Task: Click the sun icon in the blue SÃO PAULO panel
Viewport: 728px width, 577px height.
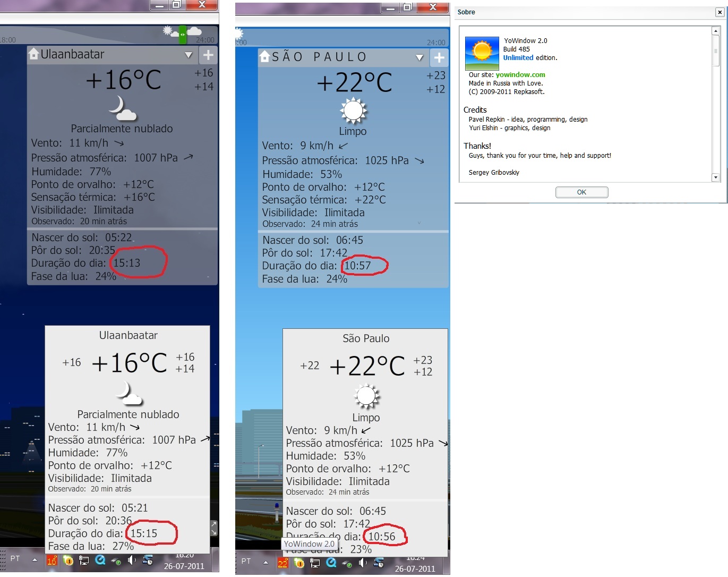Action: [x=353, y=111]
